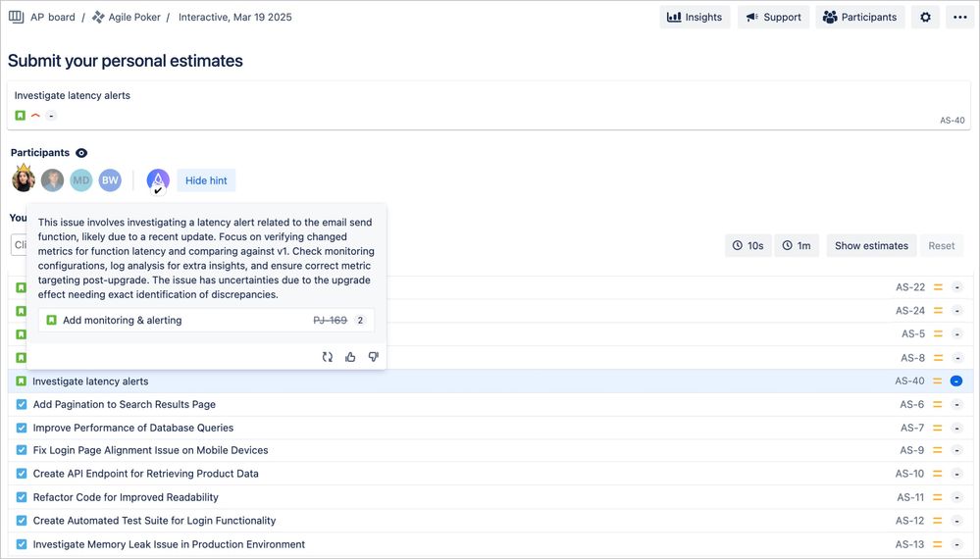Click the Support button
Screen dimensions: 980x559
[x=773, y=18]
